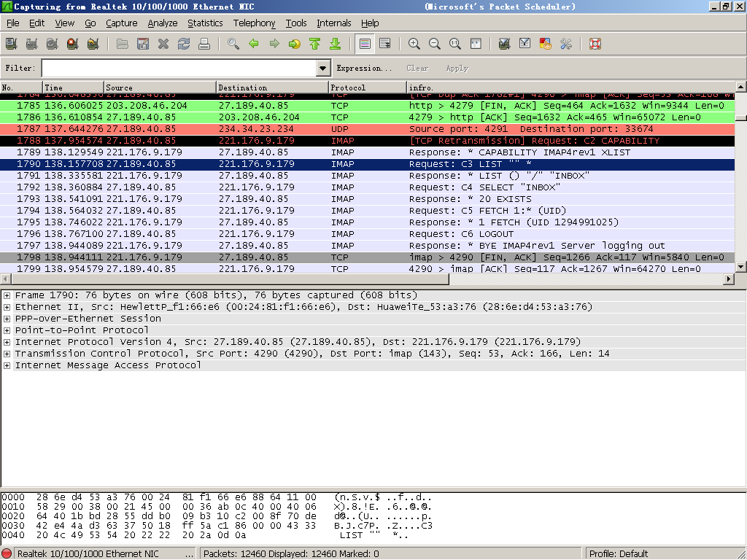Stop the running capture
This screenshot has width=747, height=560.
pyautogui.click(x=72, y=44)
